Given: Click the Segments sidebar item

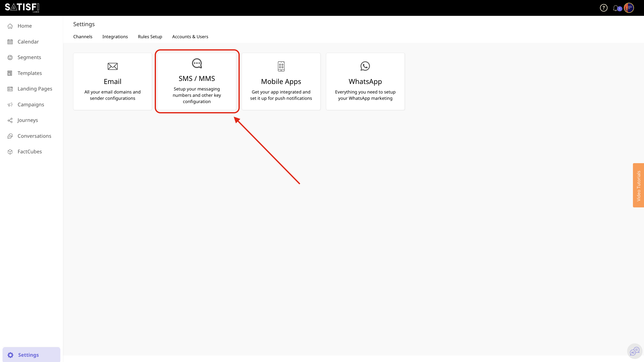Looking at the screenshot, I should click(x=29, y=57).
